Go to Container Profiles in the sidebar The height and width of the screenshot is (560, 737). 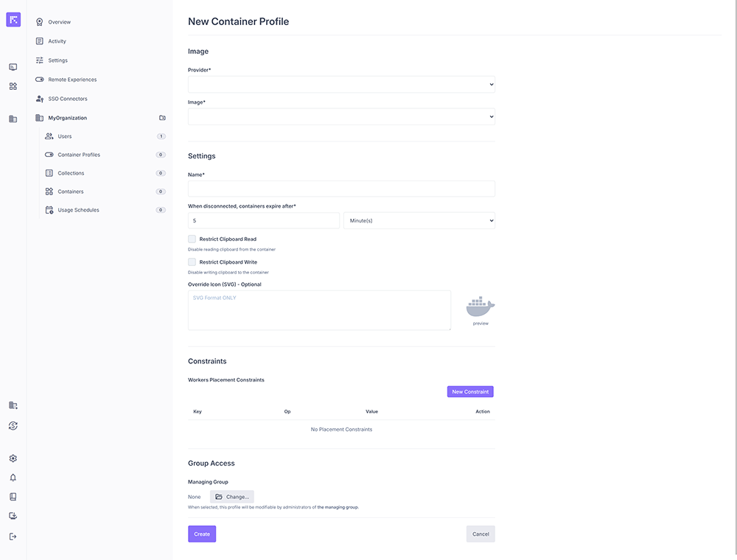click(x=79, y=155)
